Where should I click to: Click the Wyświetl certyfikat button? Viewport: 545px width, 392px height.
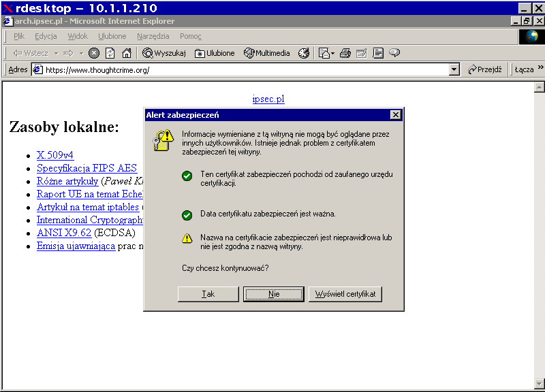pos(345,294)
